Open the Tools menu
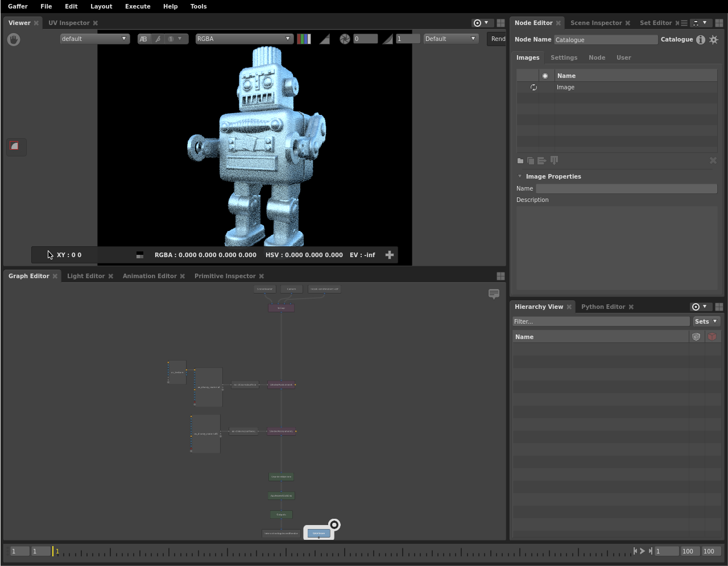 [x=198, y=6]
